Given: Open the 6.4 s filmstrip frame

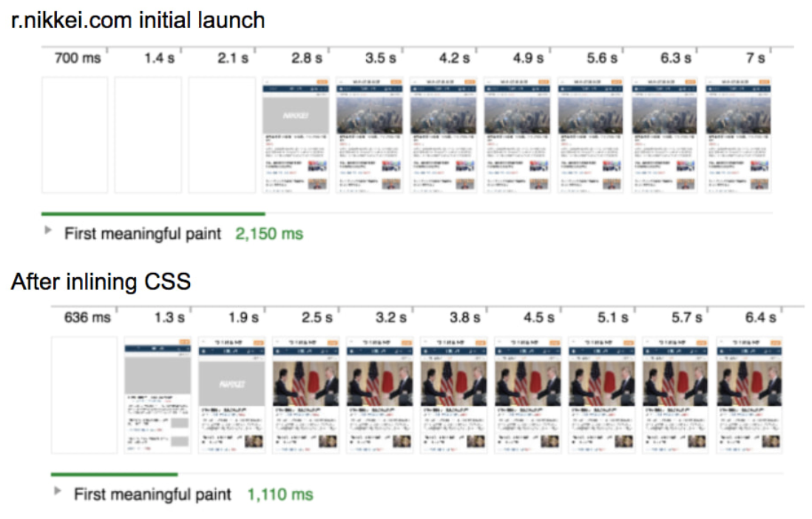Looking at the screenshot, I should [748, 395].
